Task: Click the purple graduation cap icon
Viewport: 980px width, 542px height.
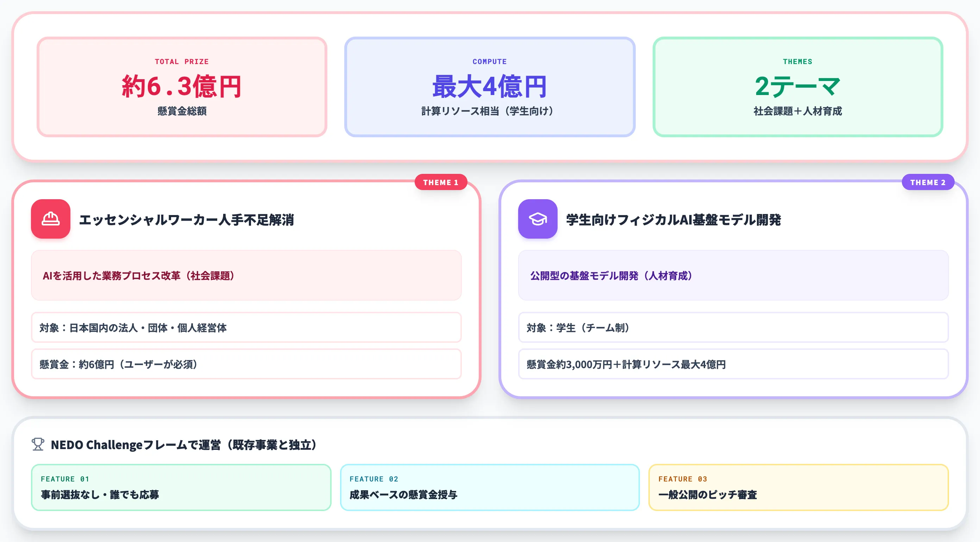Action: click(538, 219)
